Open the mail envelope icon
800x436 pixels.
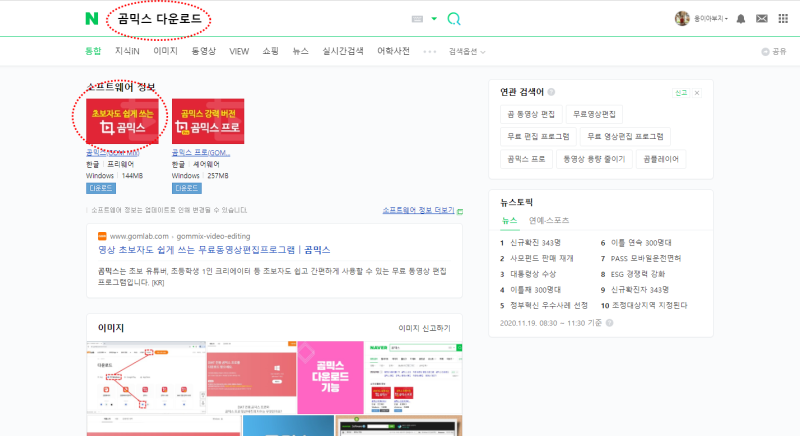[x=762, y=19]
